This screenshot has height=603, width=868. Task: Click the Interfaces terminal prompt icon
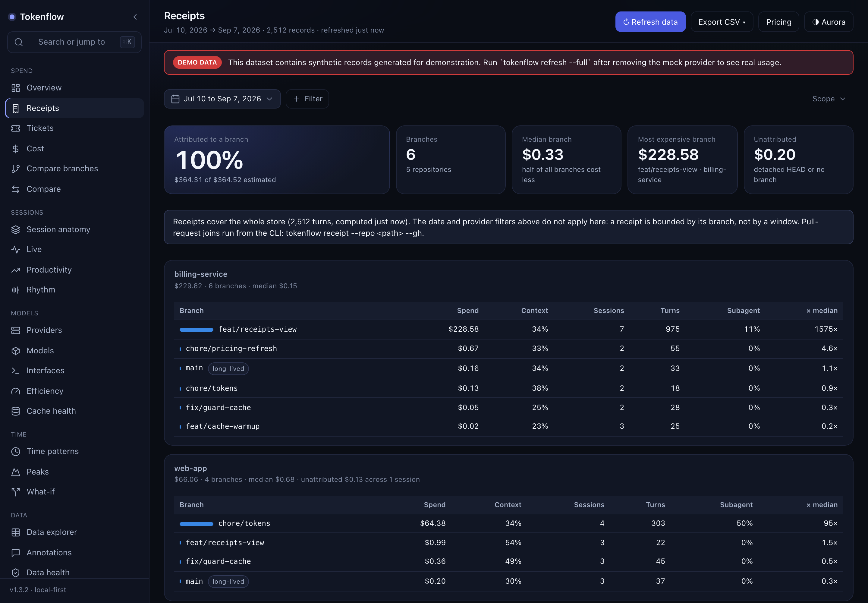[x=15, y=371]
